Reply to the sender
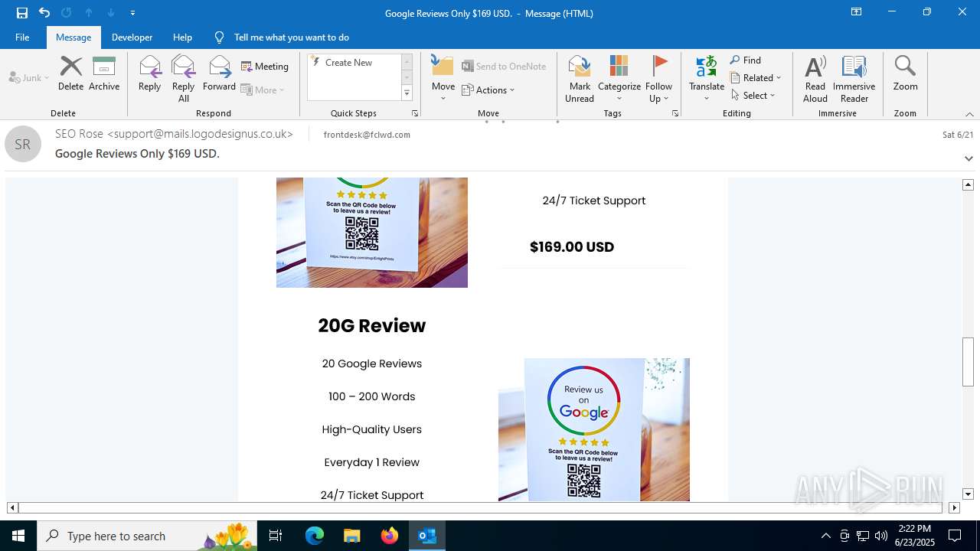 pos(150,73)
